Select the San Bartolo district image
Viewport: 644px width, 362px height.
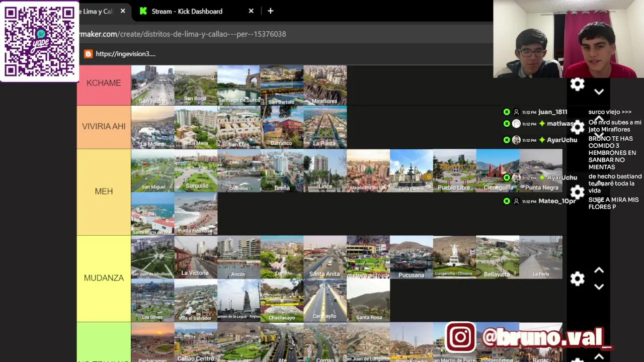click(282, 85)
